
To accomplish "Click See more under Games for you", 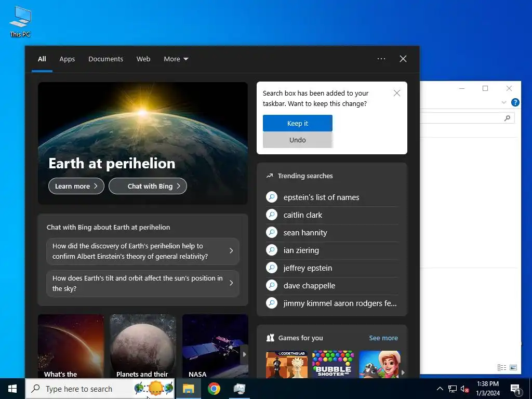I will 383,338.
